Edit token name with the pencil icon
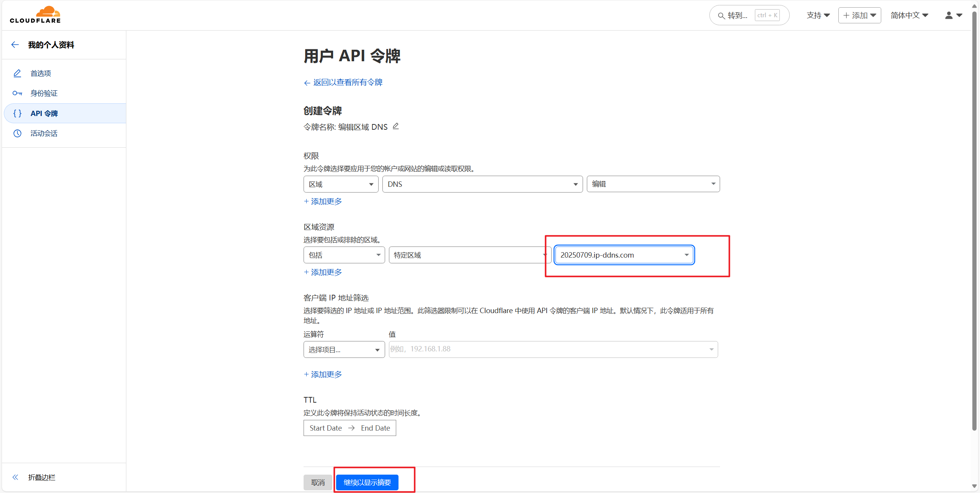Image resolution: width=980 pixels, height=493 pixels. (x=396, y=126)
